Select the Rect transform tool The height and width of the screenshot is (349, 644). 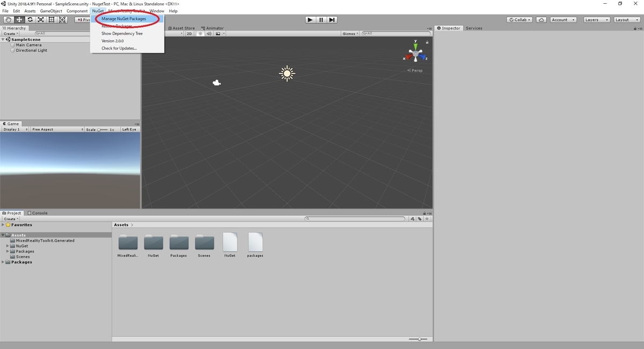[52, 20]
